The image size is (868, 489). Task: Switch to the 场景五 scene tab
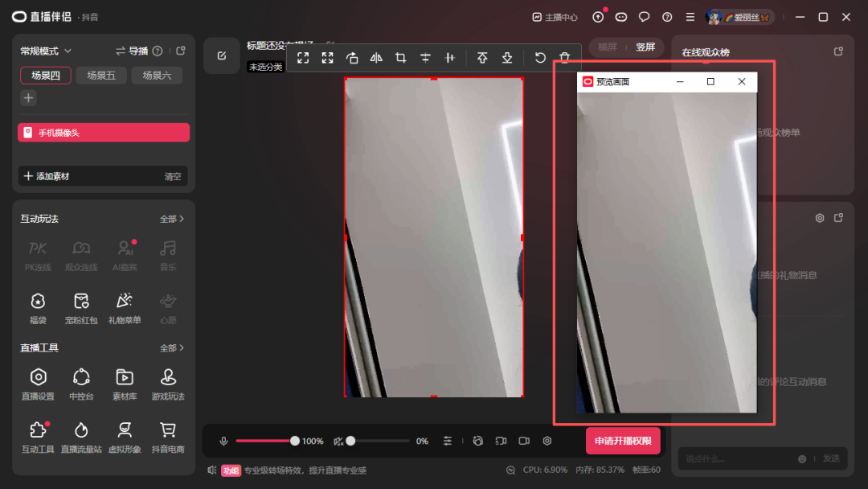101,76
